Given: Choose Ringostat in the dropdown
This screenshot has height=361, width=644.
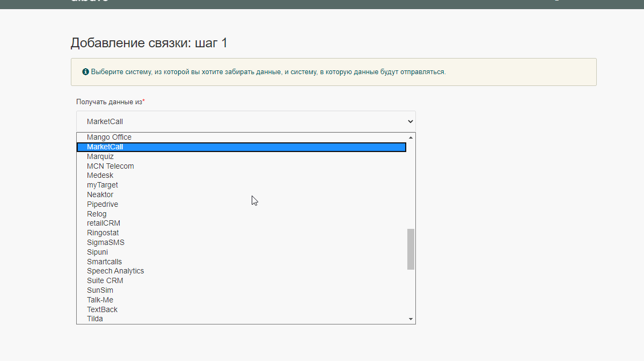Looking at the screenshot, I should click(103, 233).
